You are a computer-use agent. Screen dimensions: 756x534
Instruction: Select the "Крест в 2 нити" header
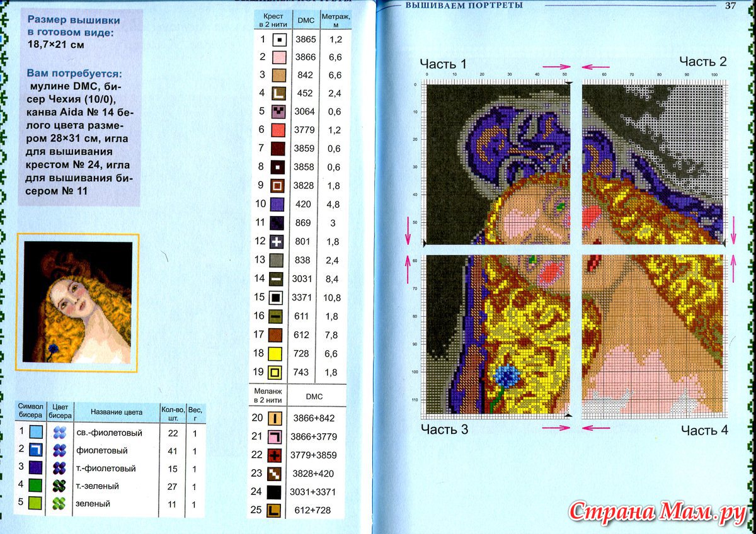click(273, 21)
